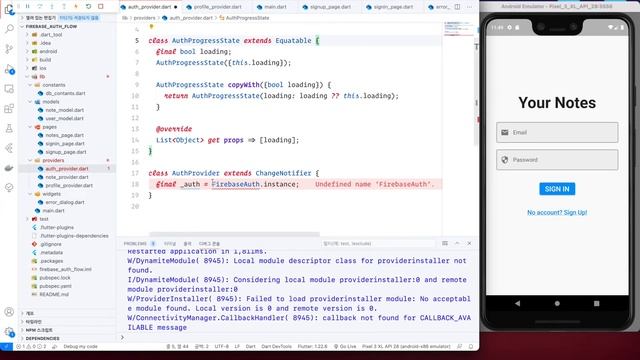Screen dimensions: 640x360
Task: Expand the ios folder
Action: (42, 68)
